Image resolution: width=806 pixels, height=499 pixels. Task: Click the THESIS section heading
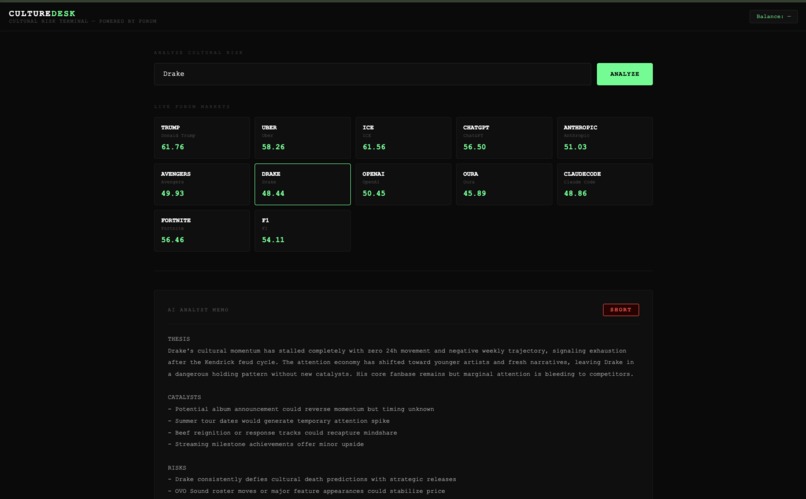[x=179, y=339]
